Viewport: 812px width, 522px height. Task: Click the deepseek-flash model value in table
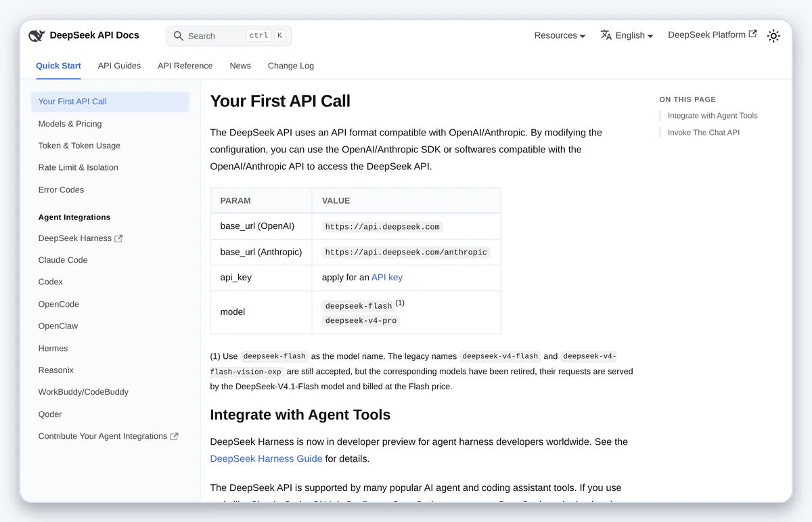point(359,306)
